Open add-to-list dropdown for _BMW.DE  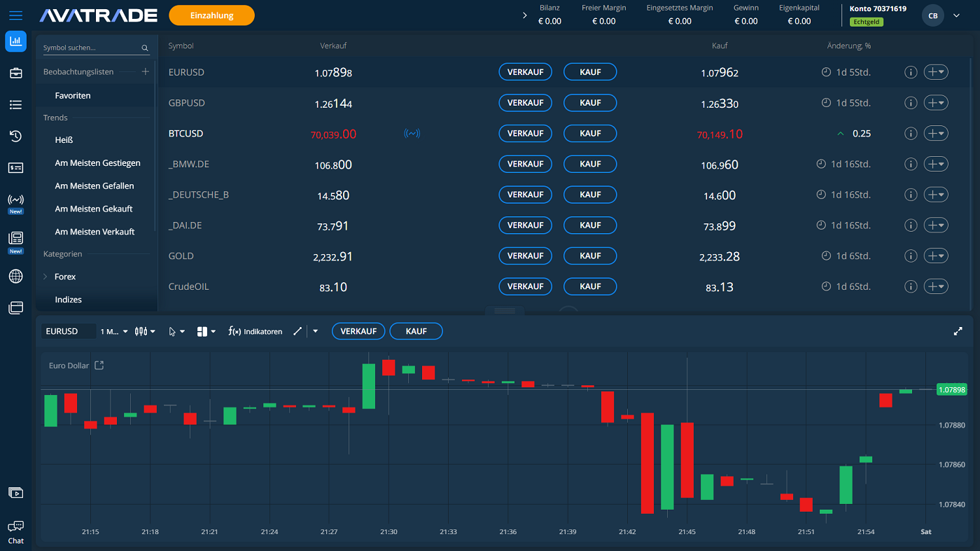(x=937, y=164)
